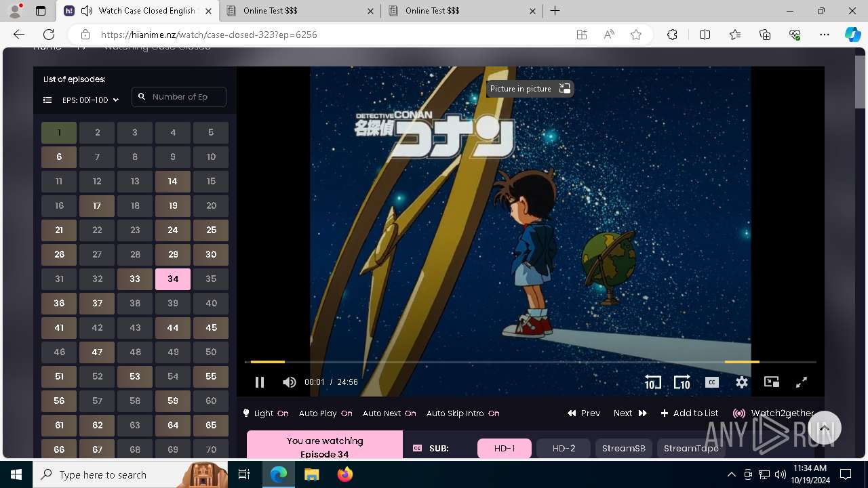Click the address bar URL

click(209, 35)
